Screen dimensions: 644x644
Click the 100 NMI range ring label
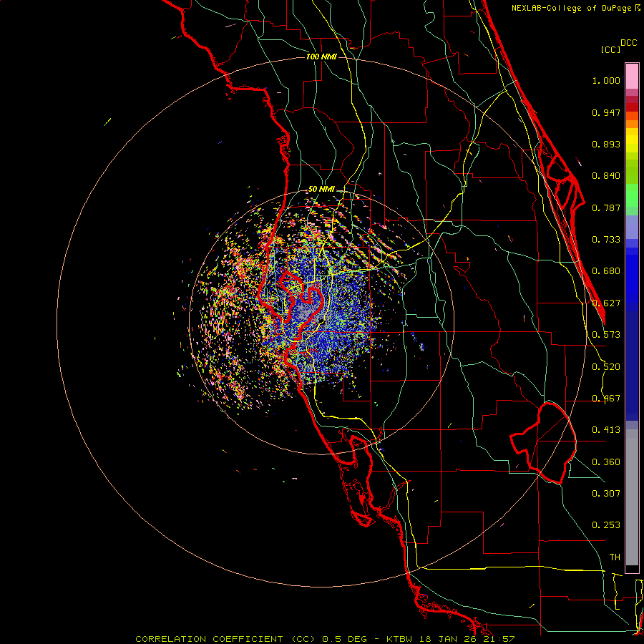click(321, 57)
